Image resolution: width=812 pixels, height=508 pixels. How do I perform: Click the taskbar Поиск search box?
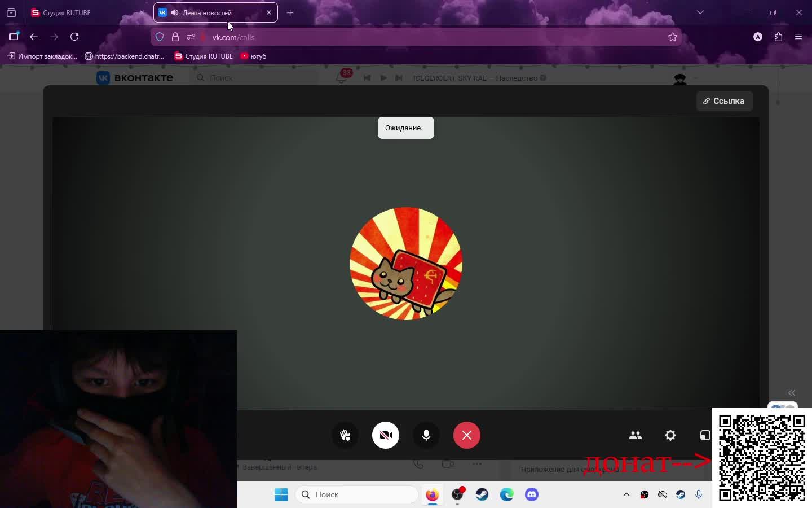[356, 494]
